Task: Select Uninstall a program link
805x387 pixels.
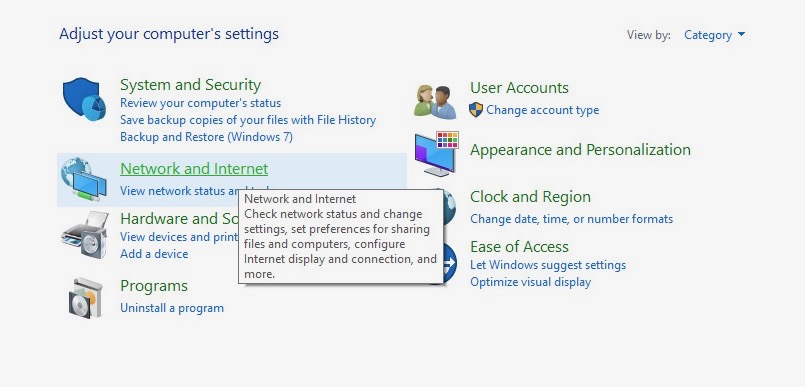Action: point(172,308)
